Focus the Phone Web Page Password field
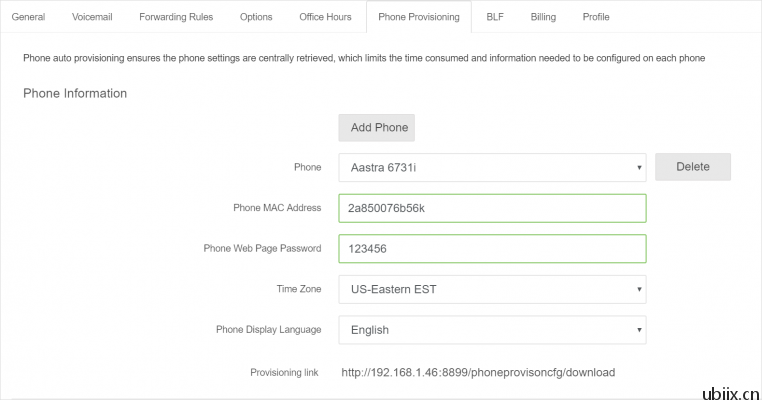The height and width of the screenshot is (400, 762). 492,249
